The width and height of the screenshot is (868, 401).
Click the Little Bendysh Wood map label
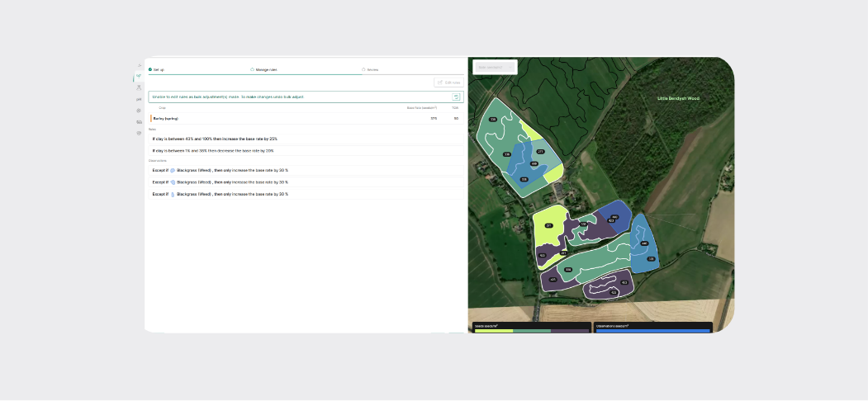[x=678, y=98]
